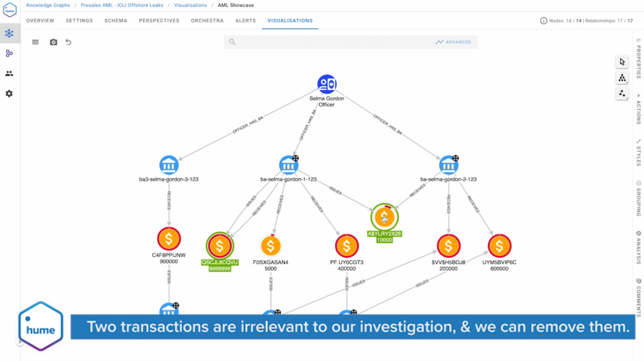Open the settings gear in left sidebar
Viewport: 644px width, 361px height.
pyautogui.click(x=9, y=94)
